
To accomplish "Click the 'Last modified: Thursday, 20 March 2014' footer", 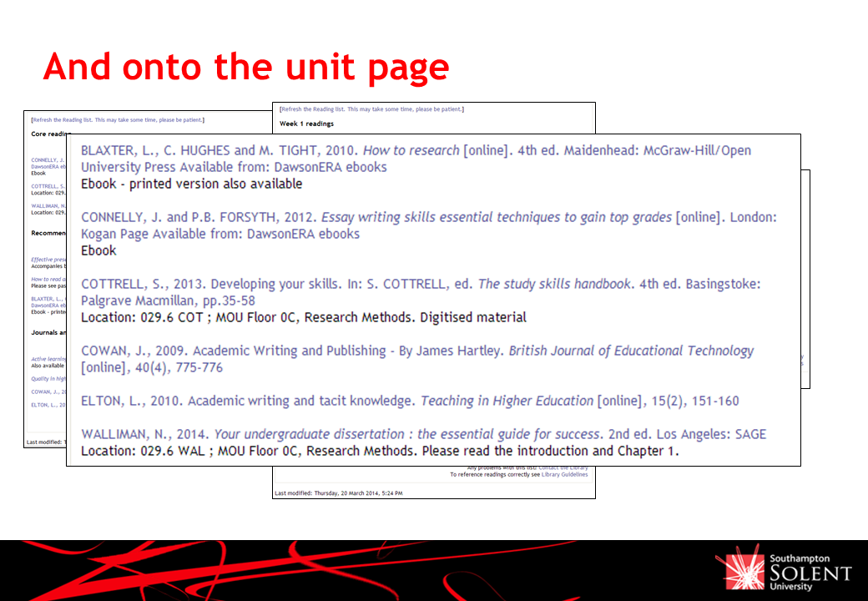I will tap(338, 493).
